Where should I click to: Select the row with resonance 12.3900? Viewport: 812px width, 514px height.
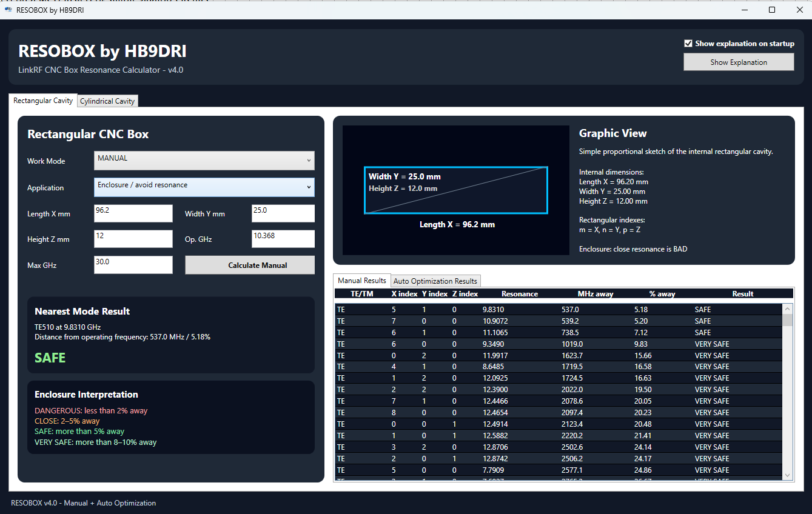click(x=559, y=390)
